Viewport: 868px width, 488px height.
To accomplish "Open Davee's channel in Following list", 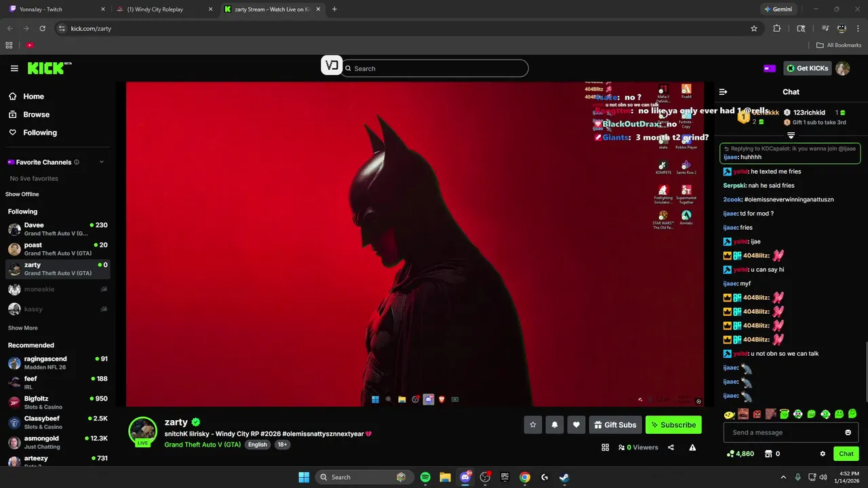I will click(x=58, y=228).
